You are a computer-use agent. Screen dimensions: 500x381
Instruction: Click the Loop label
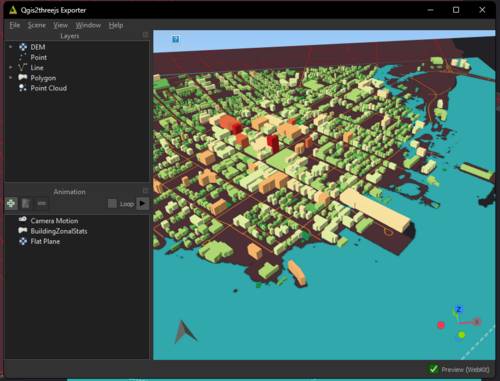click(127, 204)
